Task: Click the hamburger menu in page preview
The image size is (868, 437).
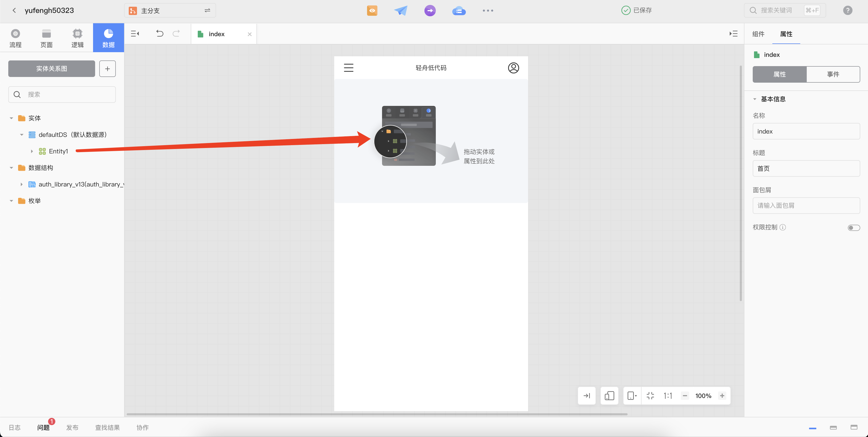Action: (348, 68)
